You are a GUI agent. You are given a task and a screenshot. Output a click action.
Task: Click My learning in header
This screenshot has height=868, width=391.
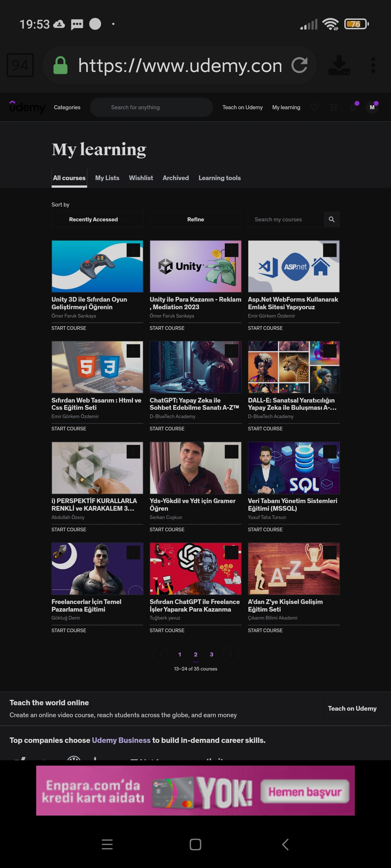(x=286, y=107)
